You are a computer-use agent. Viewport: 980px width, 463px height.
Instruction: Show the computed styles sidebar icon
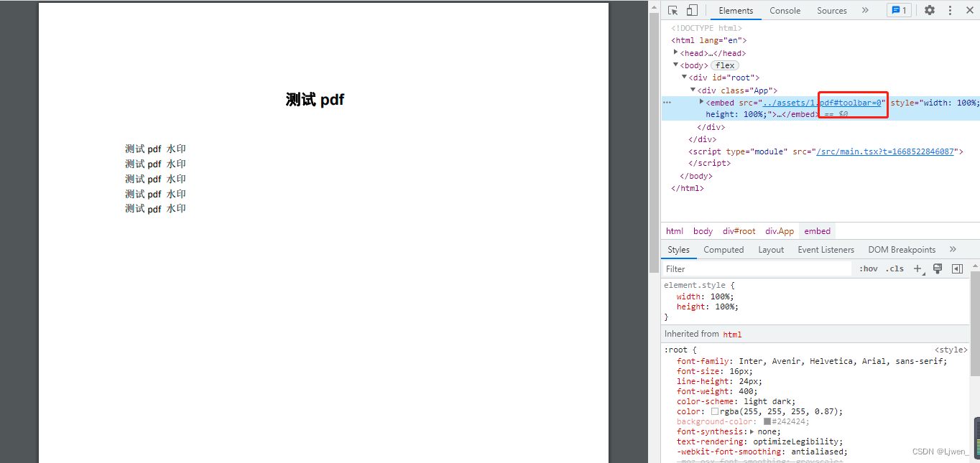[x=956, y=268]
